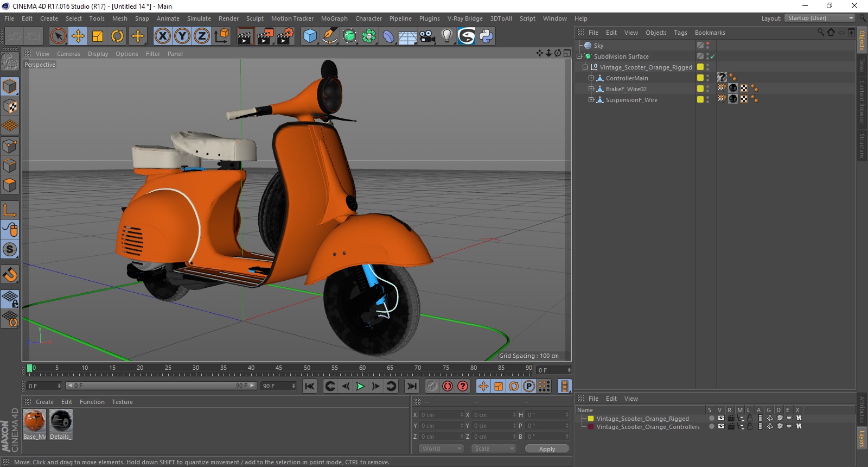Enable Edges mode
Image resolution: width=868 pixels, height=467 pixels.
click(10, 166)
